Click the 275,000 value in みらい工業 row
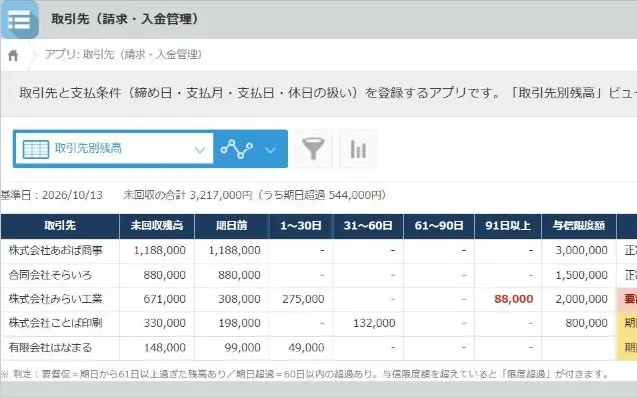The image size is (637, 398). coord(303,299)
